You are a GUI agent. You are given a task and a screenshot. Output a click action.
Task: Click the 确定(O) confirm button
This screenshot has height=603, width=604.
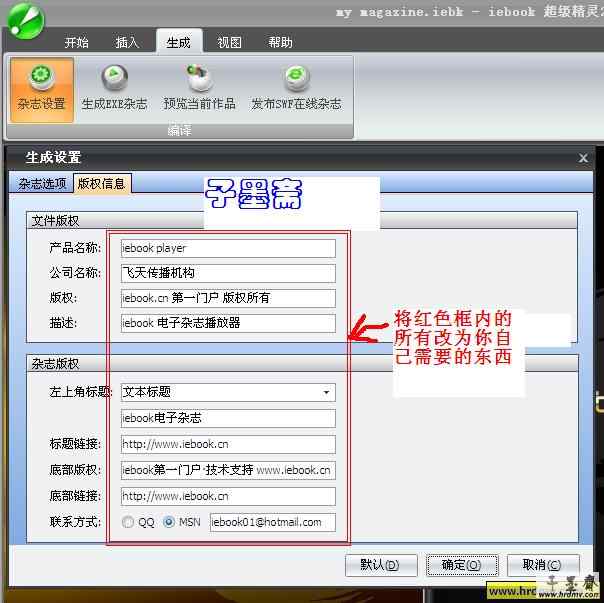(x=462, y=565)
